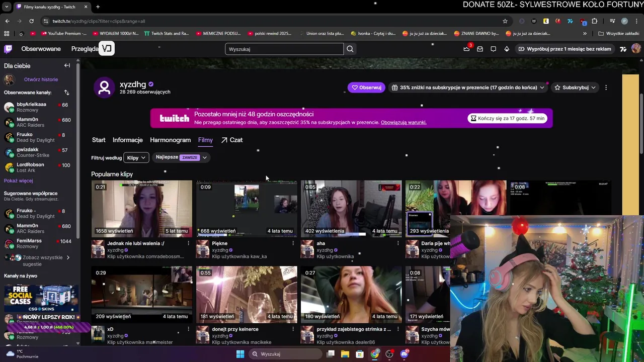Open the browser extensions puzzle icon
The width and height of the screenshot is (644, 362).
tap(595, 21)
